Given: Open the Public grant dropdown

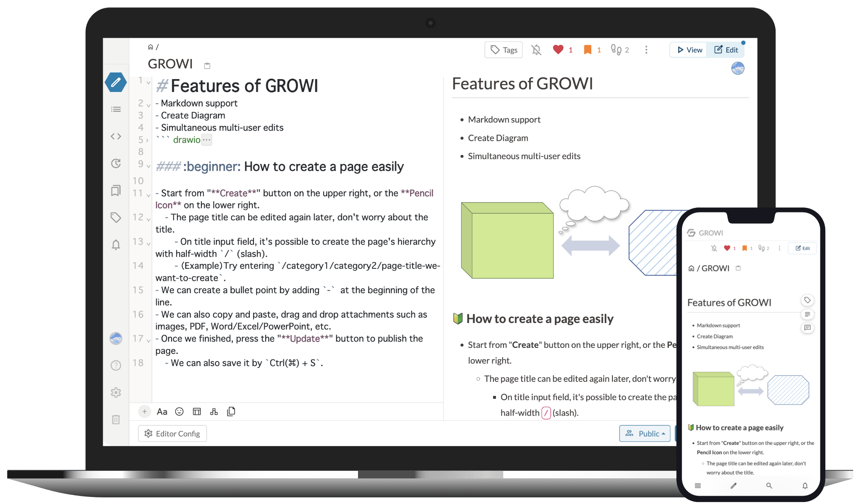Looking at the screenshot, I should coord(645,434).
